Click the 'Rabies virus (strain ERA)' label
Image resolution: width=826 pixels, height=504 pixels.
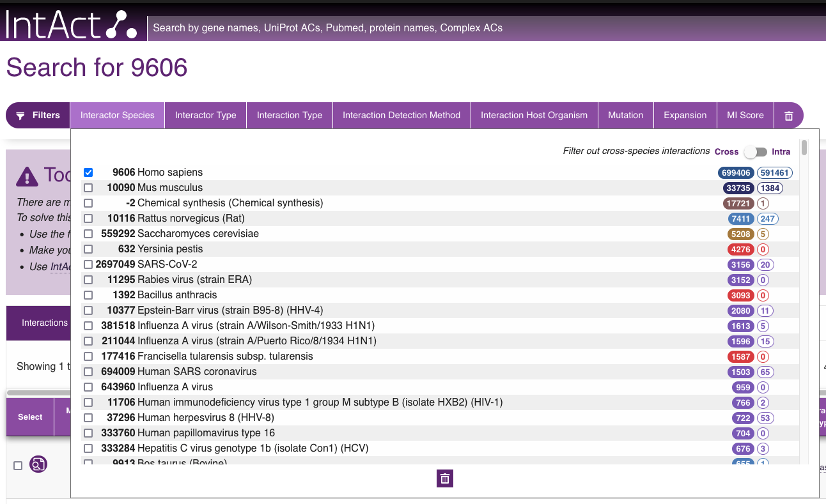coord(194,280)
